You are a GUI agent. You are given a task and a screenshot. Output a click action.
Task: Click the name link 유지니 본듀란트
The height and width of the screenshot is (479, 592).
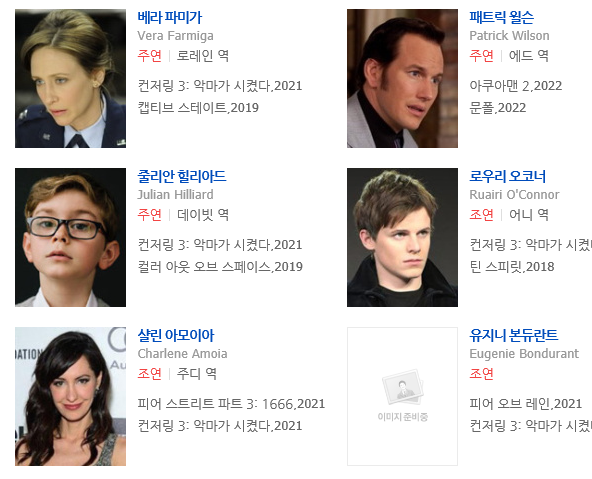point(513,335)
